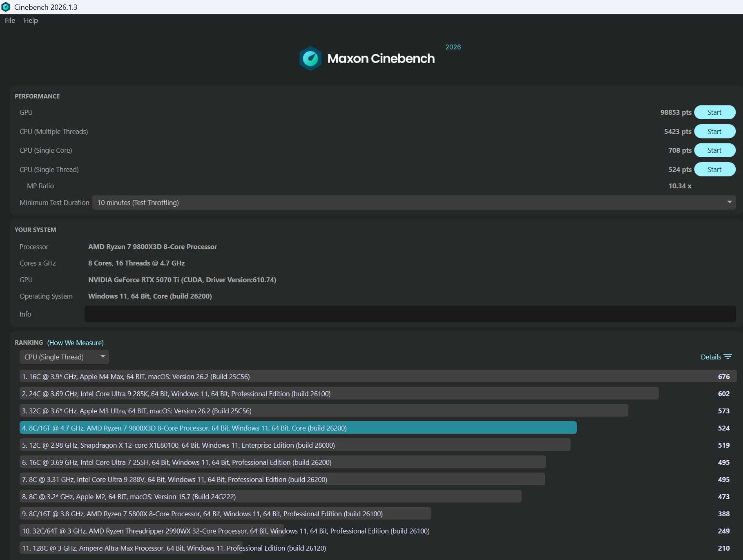This screenshot has height=560, width=743.
Task: Click the 8 Cores, 16 Threads value
Action: [x=136, y=263]
